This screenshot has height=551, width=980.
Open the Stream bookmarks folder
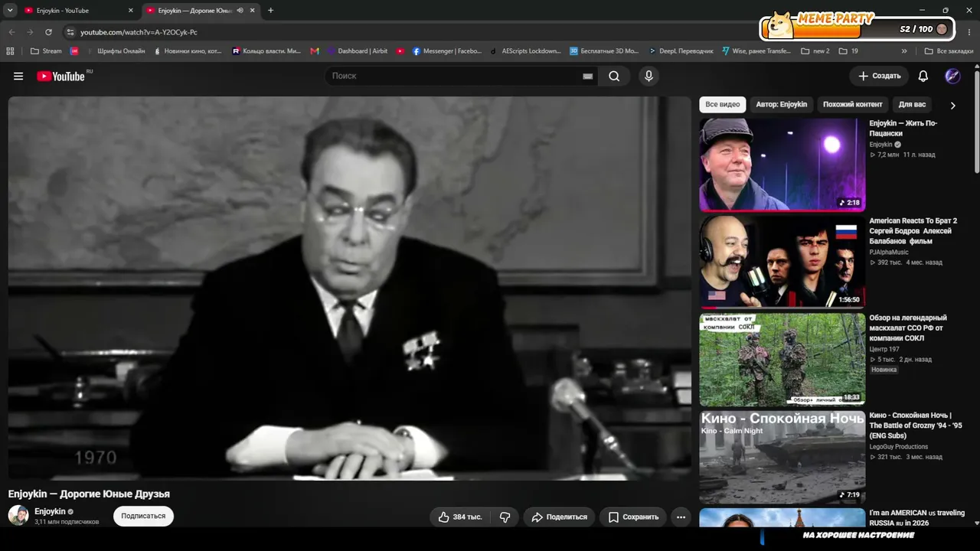point(46,51)
